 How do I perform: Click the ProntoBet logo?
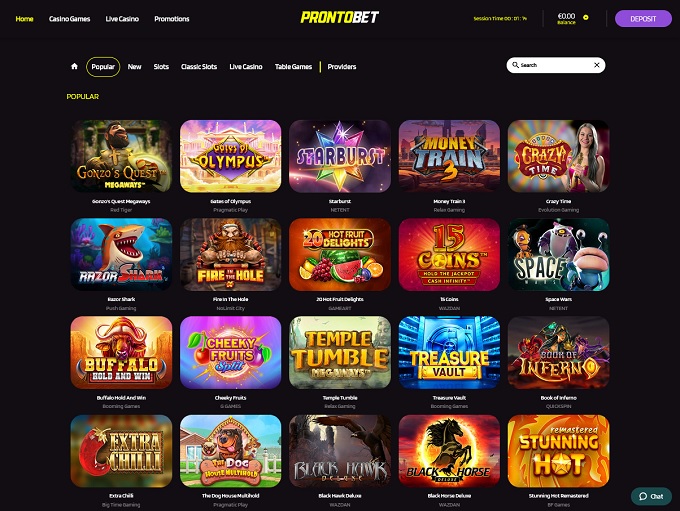point(340,17)
